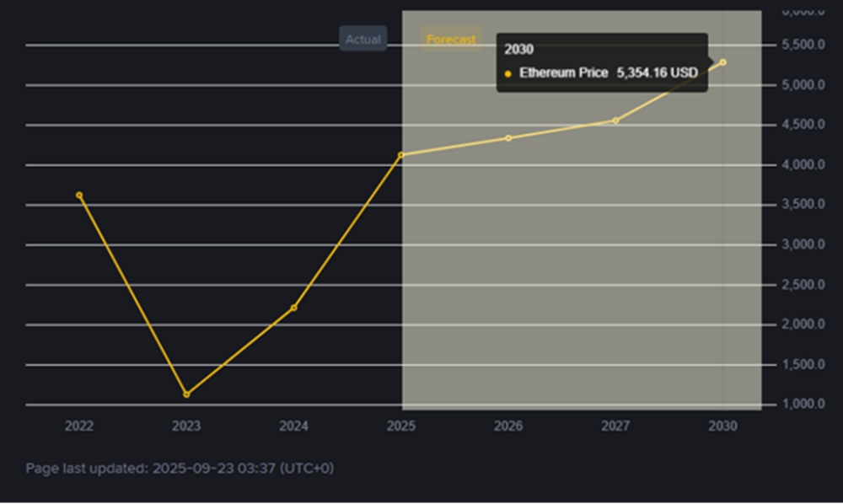Click the Ethereum Price 5,354.16 USD tooltip text
The width and height of the screenshot is (843, 504).
tap(608, 73)
